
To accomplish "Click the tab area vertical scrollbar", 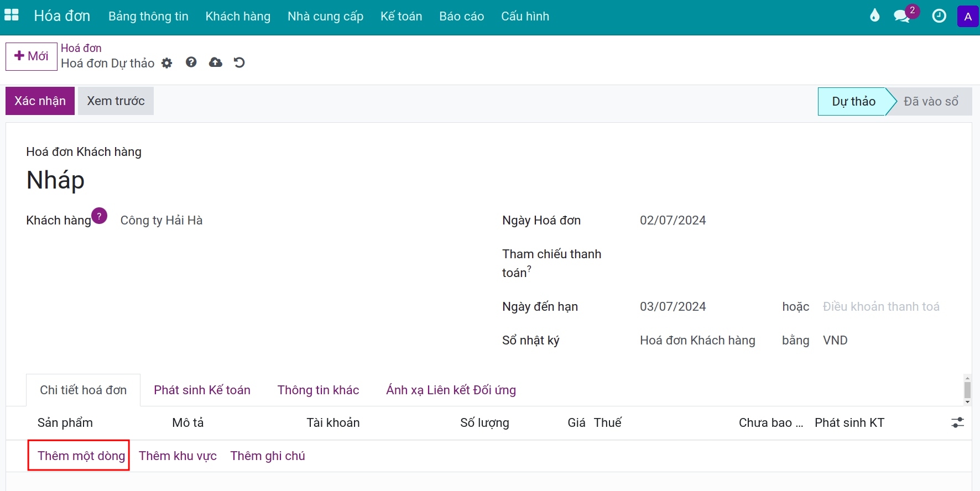I will [x=967, y=390].
